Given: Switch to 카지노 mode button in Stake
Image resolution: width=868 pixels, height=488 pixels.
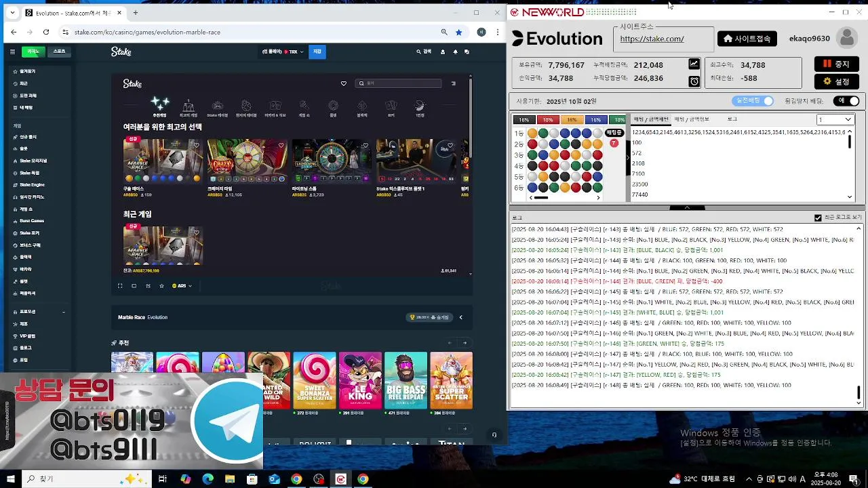Looking at the screenshot, I should (33, 52).
